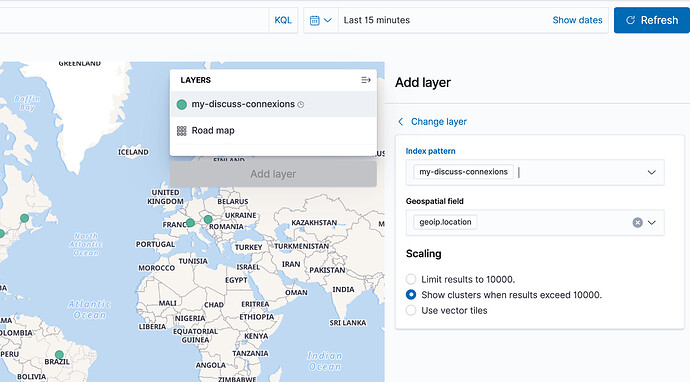
Task: Select Show clusters when results exceed 10000
Action: [x=411, y=294]
